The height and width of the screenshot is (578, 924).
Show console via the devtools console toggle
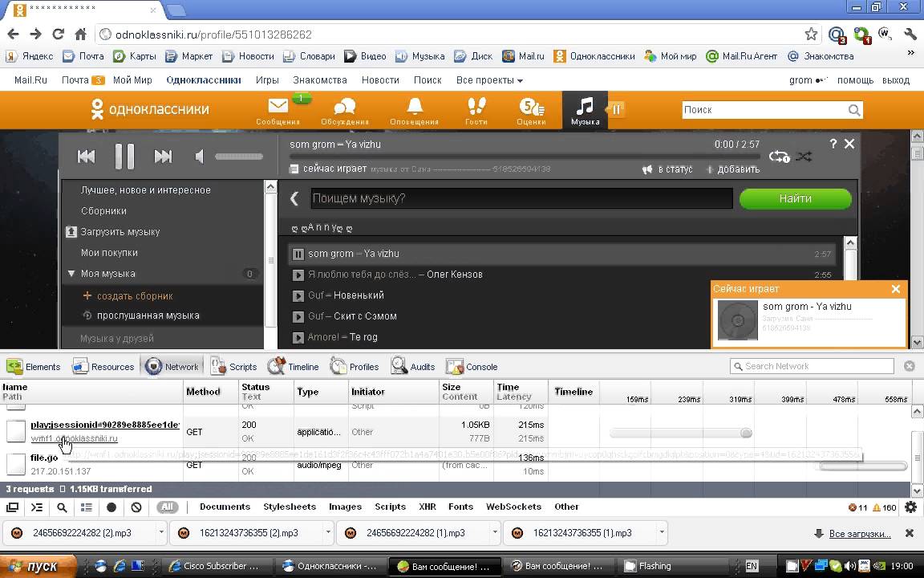point(37,507)
